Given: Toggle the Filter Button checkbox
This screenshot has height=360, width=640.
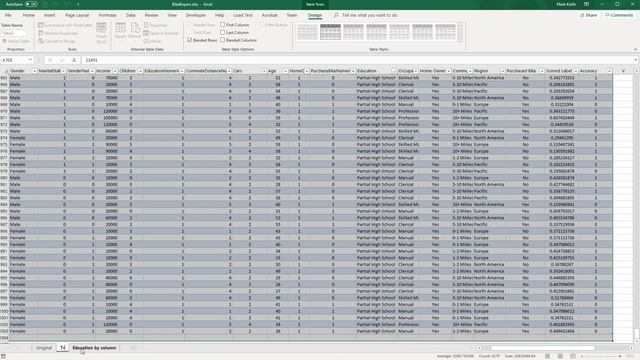Looking at the screenshot, I should 262,25.
